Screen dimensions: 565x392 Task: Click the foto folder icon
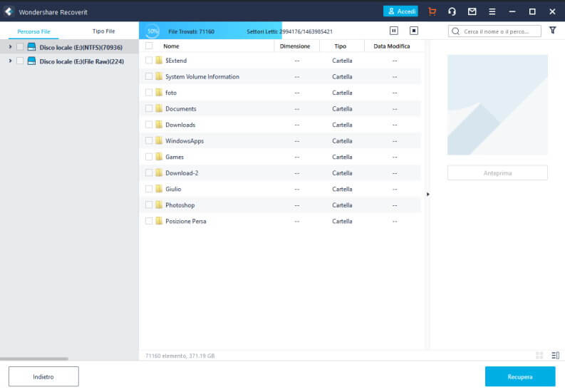coord(159,92)
